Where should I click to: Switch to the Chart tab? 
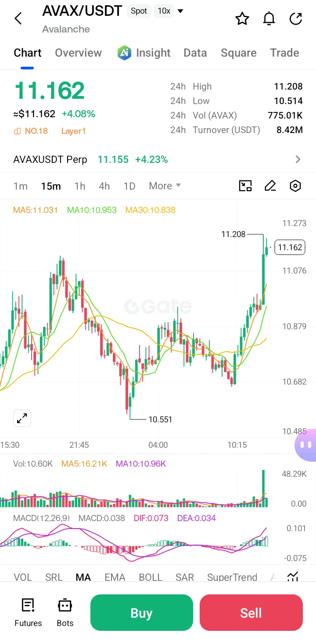click(27, 53)
